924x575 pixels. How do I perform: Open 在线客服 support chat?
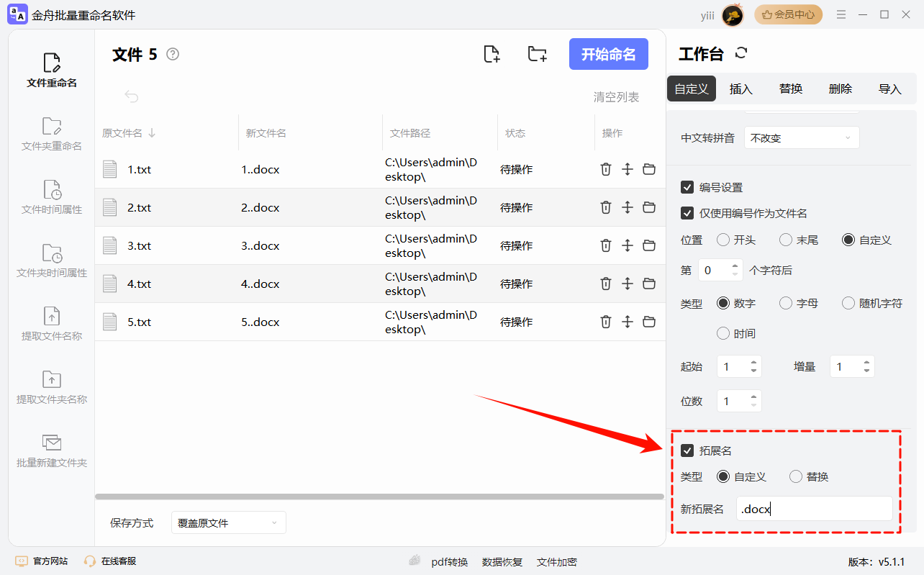118,561
